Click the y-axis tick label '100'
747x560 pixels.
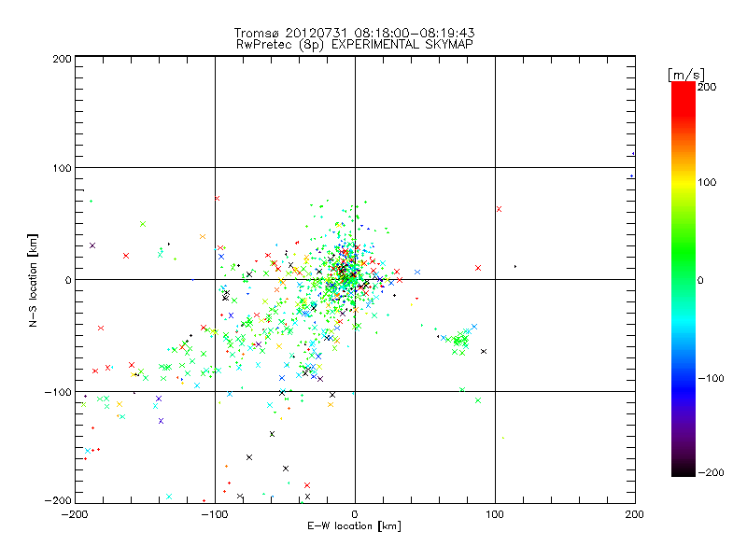tap(62, 168)
